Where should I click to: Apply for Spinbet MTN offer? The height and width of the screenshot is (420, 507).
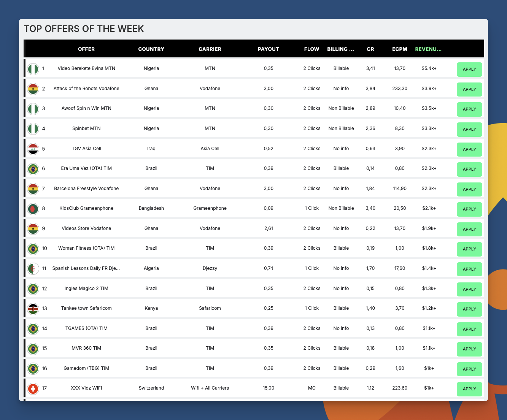pos(469,129)
